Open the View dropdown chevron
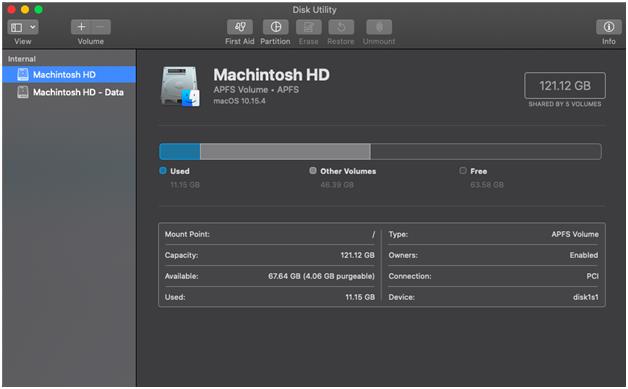 (x=32, y=27)
